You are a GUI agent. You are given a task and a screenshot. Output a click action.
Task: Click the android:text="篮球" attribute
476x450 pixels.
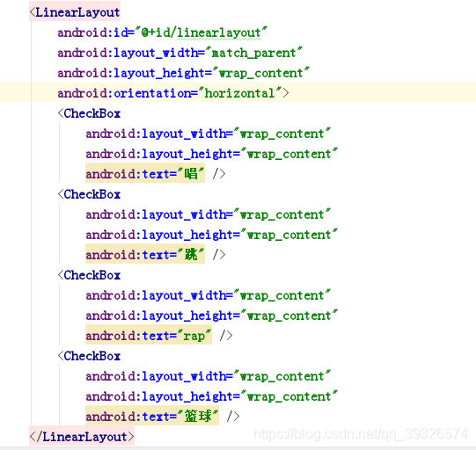pos(152,416)
